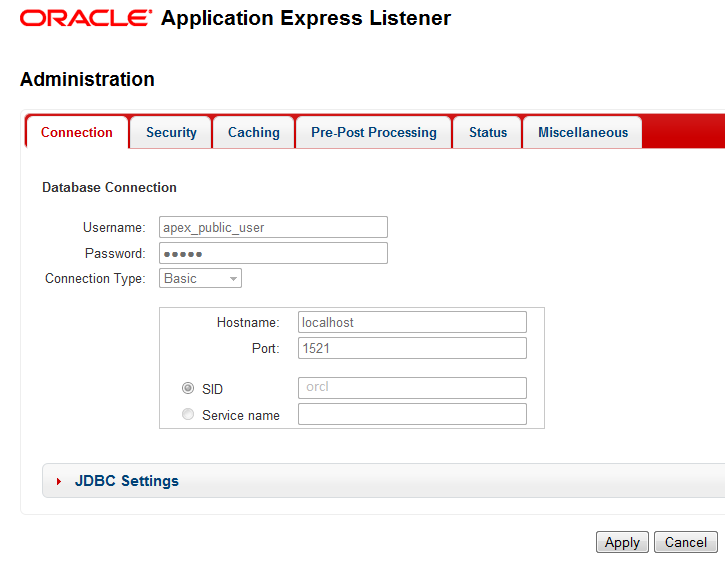725x561 pixels.
Task: Expand JDBC Settings red triangle
Action: coord(59,481)
